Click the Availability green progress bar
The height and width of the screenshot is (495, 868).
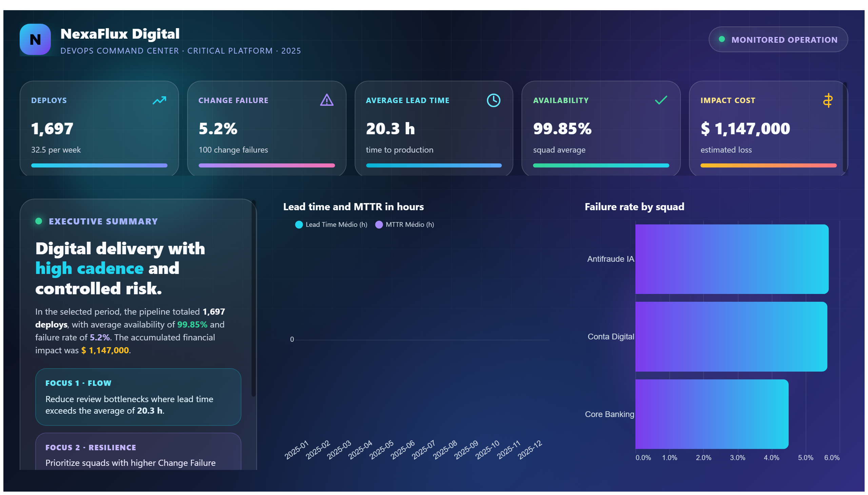pos(601,165)
